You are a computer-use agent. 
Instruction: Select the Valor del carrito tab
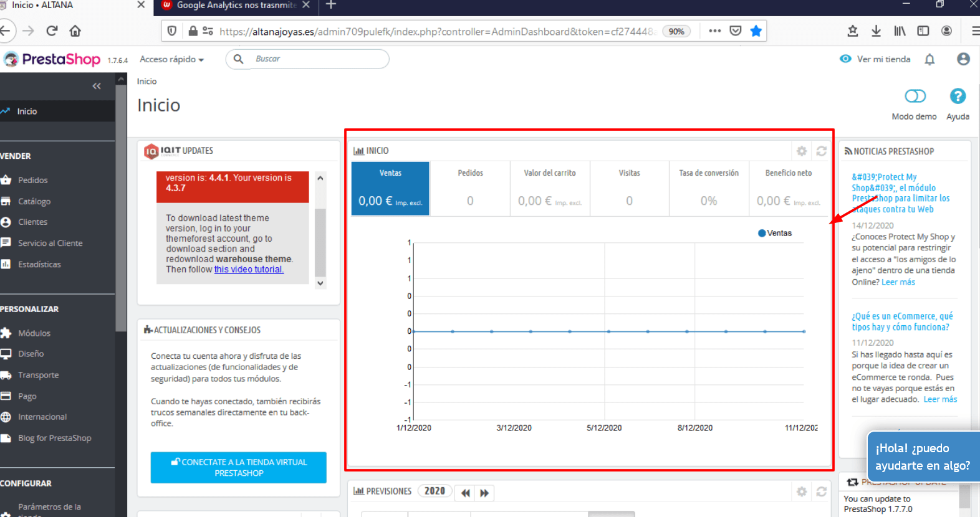pyautogui.click(x=550, y=189)
